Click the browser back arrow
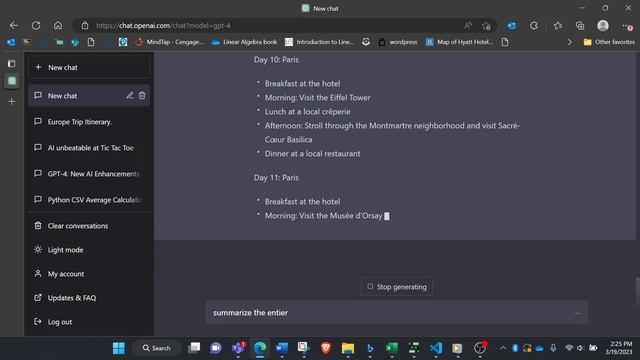The image size is (640, 360). [14, 25]
